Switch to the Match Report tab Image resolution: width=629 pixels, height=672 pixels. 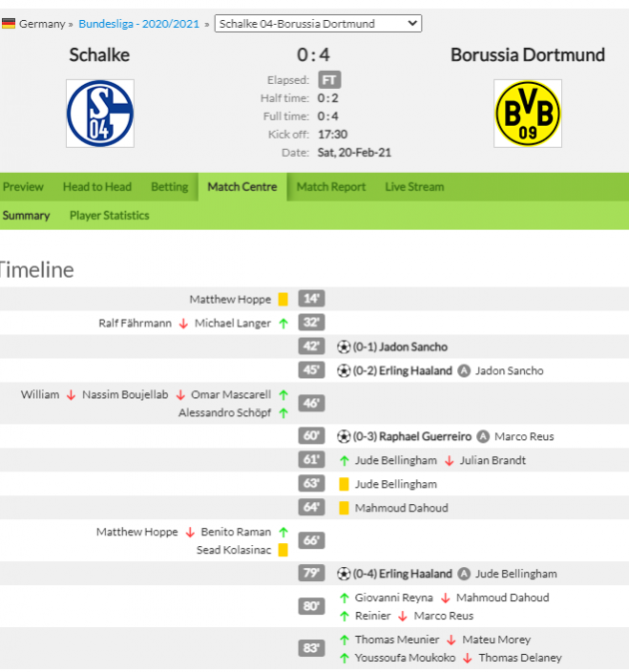click(x=330, y=187)
